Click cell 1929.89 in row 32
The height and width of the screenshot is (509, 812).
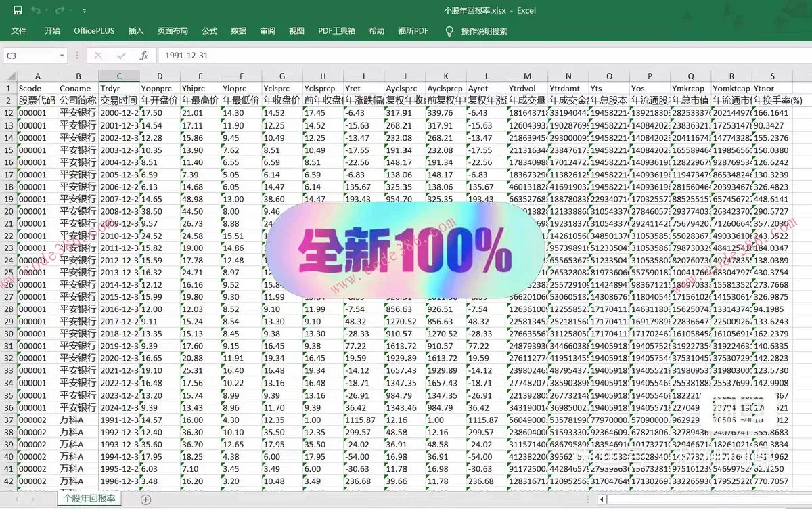[x=405, y=358]
